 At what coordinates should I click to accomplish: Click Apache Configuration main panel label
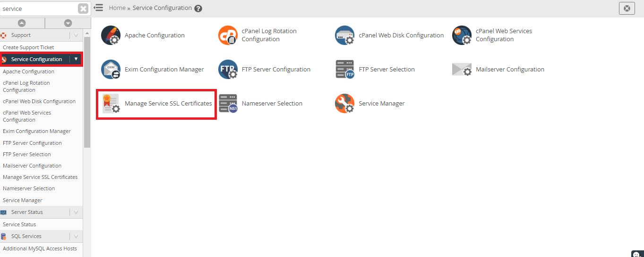coord(155,35)
